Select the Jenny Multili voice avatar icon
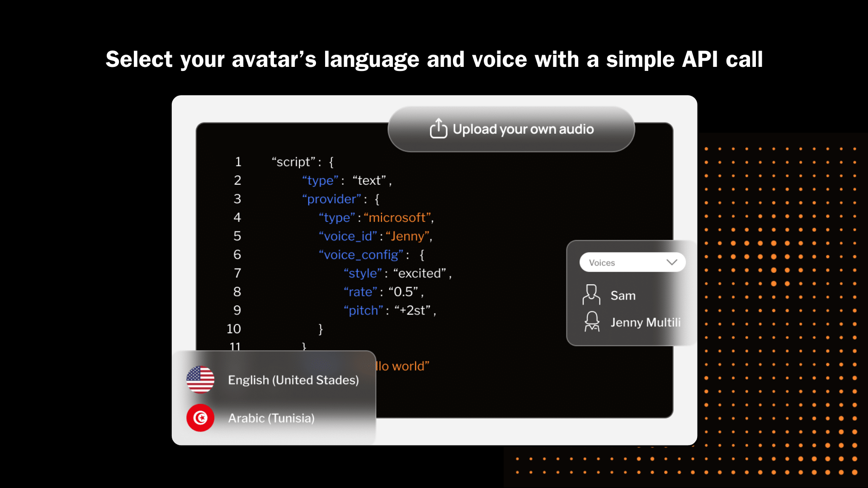This screenshot has width=868, height=488. [x=591, y=322]
